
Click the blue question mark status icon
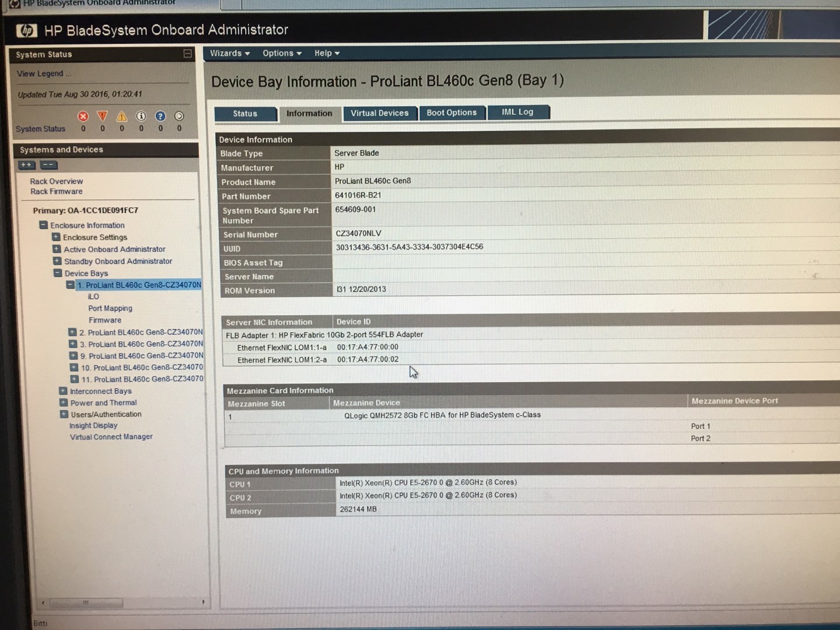pos(160,116)
